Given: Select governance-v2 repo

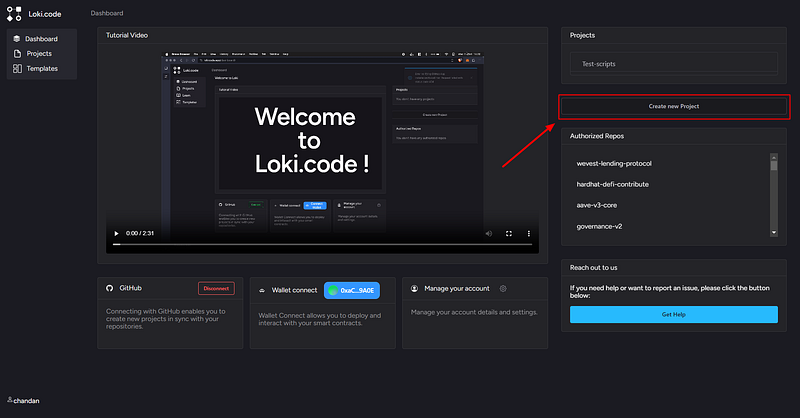Looking at the screenshot, I should pyautogui.click(x=599, y=226).
